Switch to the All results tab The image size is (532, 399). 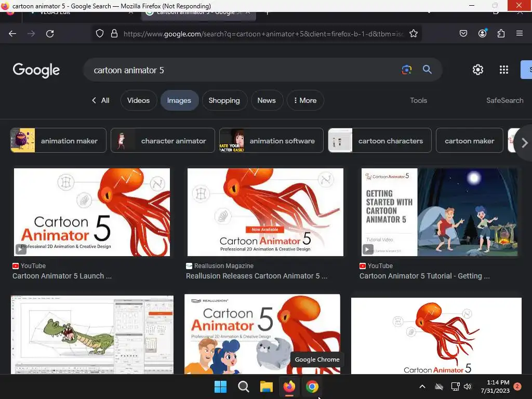coord(101,100)
